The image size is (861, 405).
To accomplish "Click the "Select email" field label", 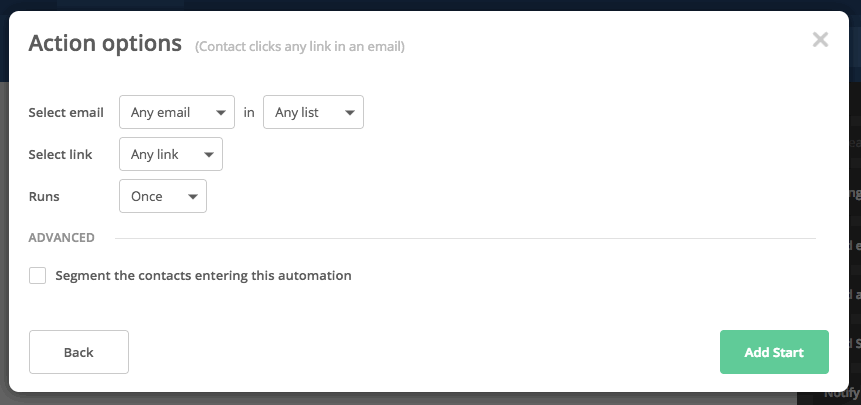I will point(66,112).
